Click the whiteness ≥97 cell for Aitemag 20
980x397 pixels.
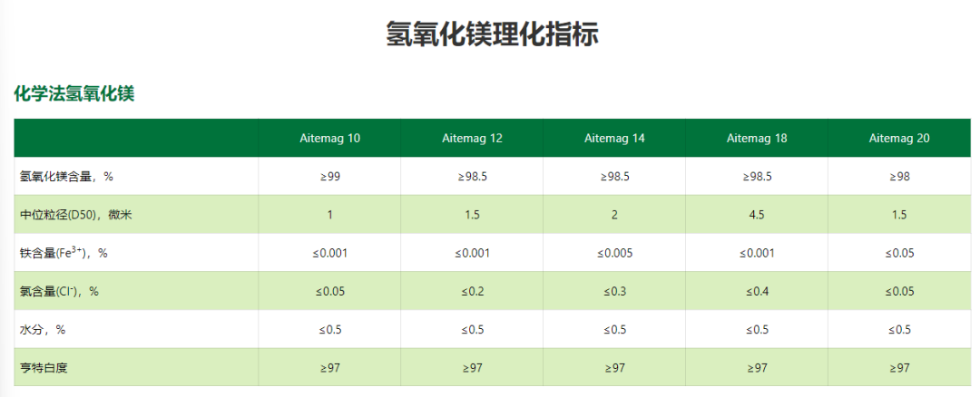[899, 368]
